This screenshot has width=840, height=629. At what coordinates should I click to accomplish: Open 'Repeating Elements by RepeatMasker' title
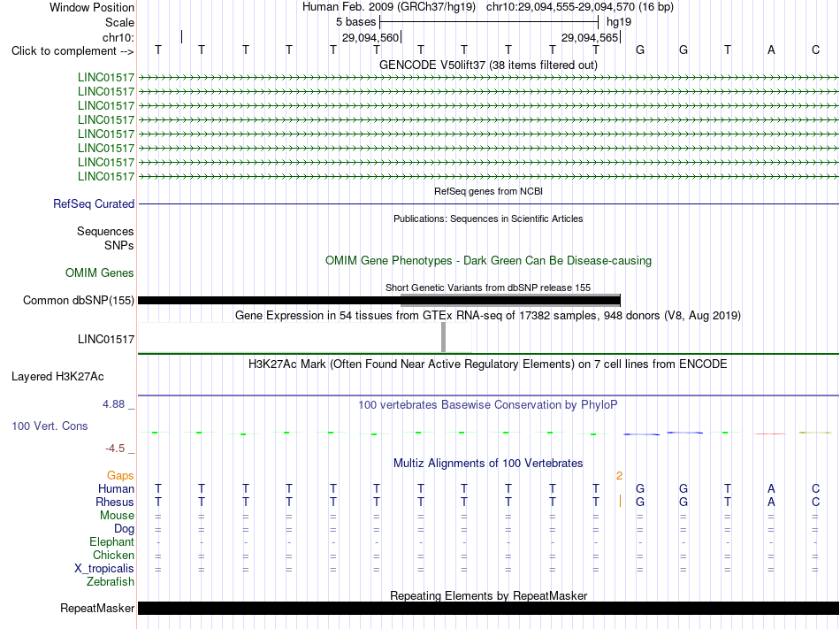(x=488, y=595)
